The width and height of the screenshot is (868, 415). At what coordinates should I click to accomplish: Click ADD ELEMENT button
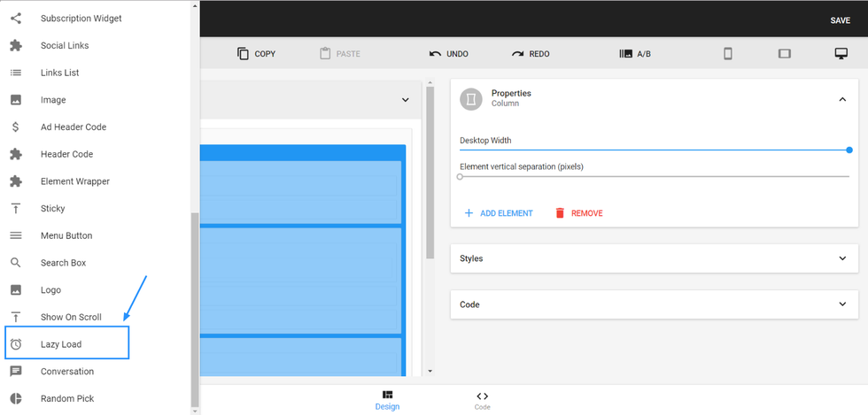coord(499,213)
